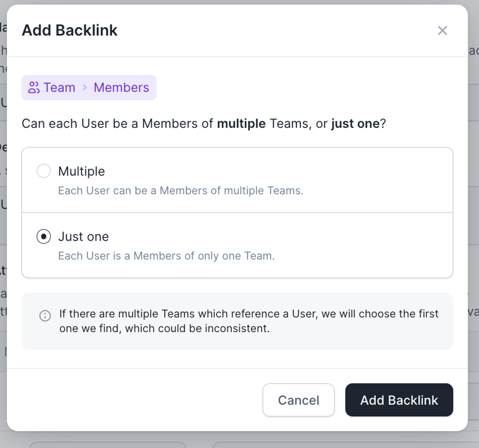Click the inconsistency warning notice text
The image size is (479, 448).
pyautogui.click(x=249, y=321)
